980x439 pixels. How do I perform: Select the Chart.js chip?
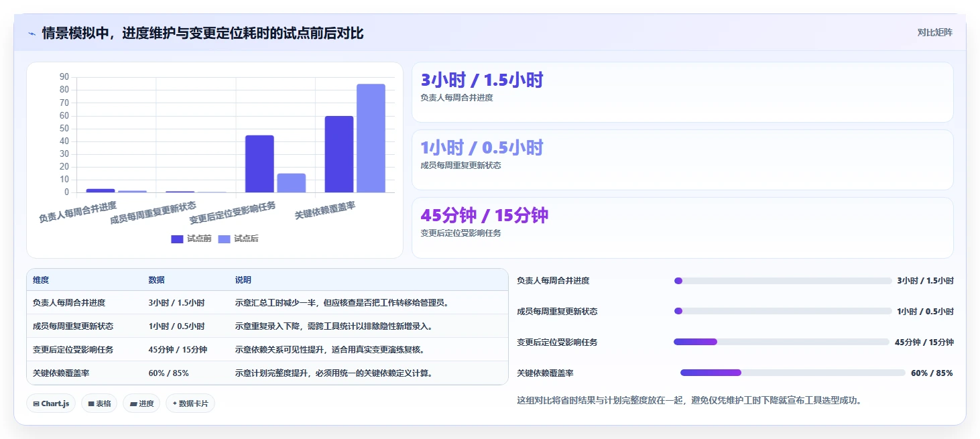51,403
